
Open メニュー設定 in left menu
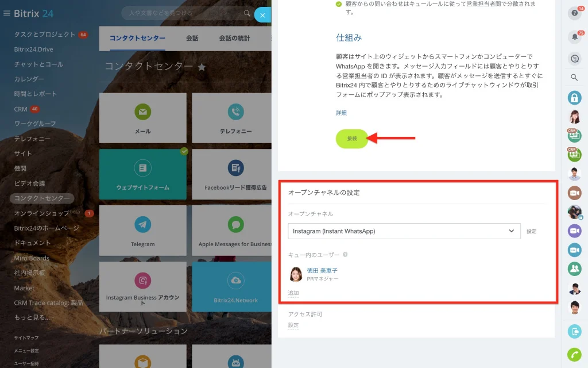[26, 351]
